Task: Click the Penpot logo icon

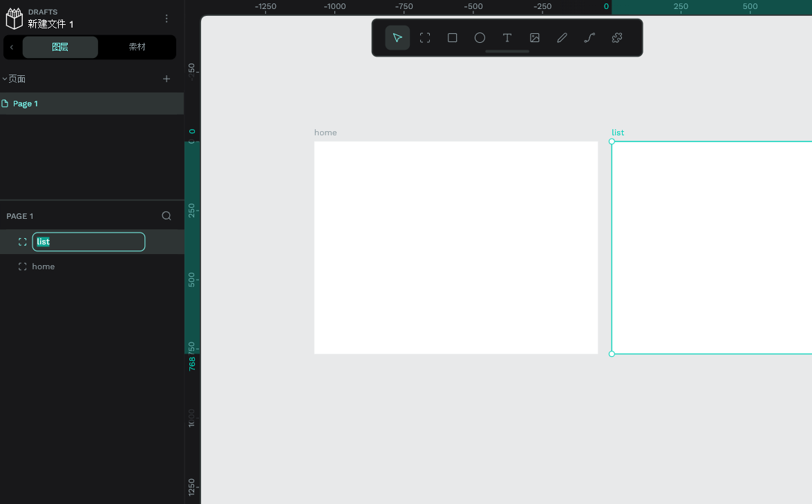Action: tap(14, 19)
